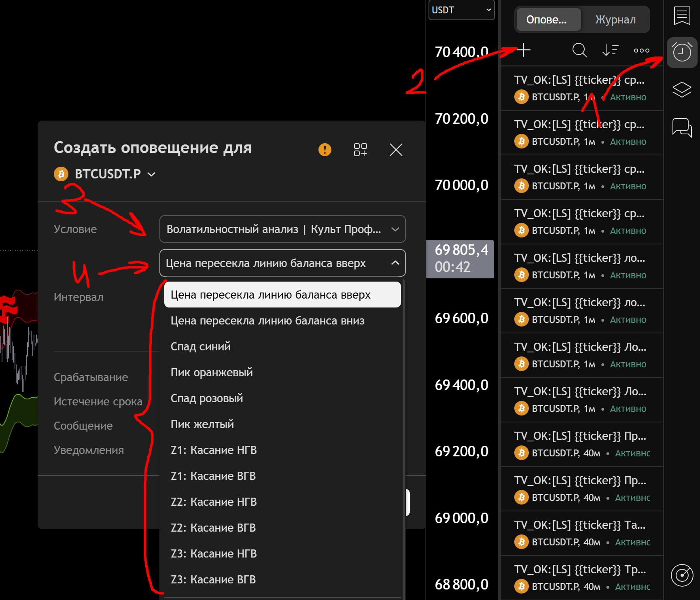This screenshot has height=600, width=700.
Task: Select the Оповещения tab
Action: pos(547,19)
